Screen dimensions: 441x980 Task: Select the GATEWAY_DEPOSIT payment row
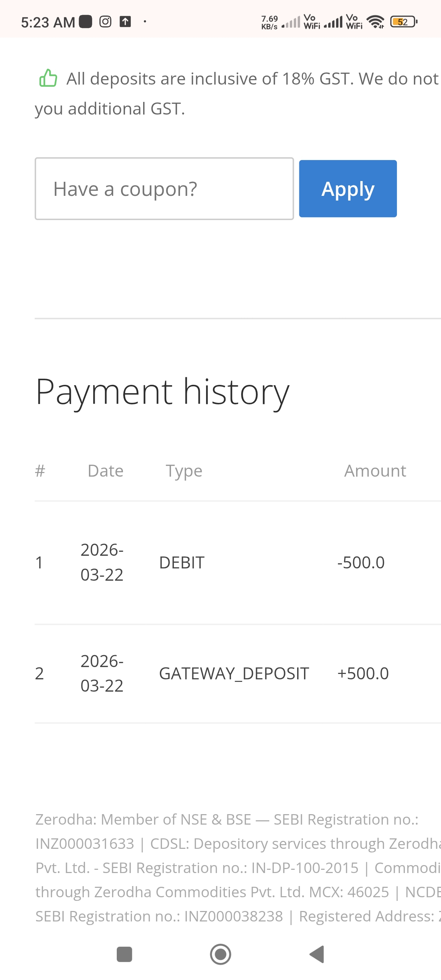[234, 674]
